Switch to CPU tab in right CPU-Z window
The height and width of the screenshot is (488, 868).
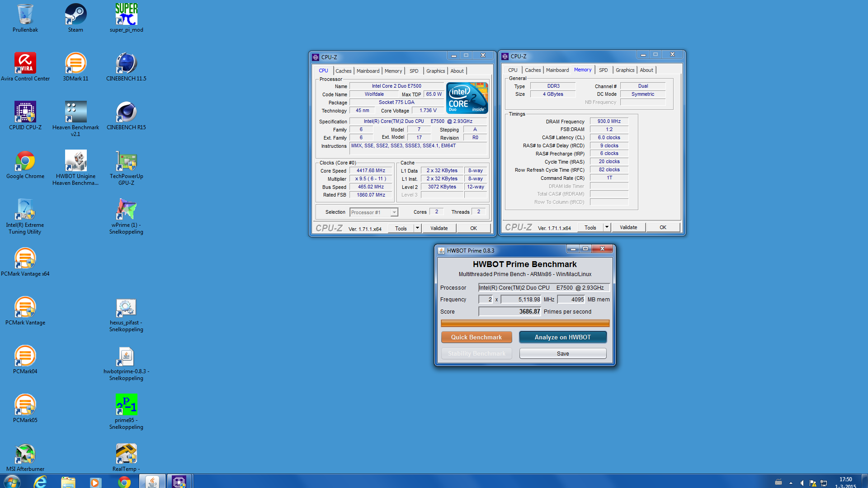(513, 70)
